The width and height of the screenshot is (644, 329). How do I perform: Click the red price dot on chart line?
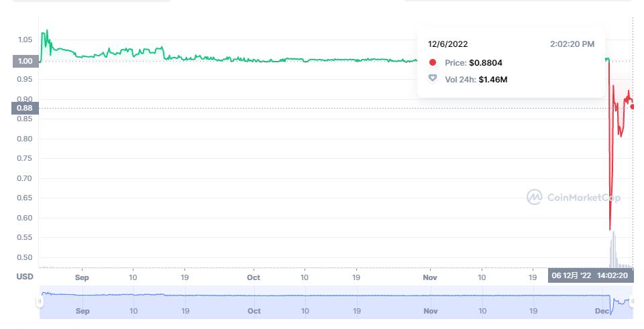pos(632,107)
